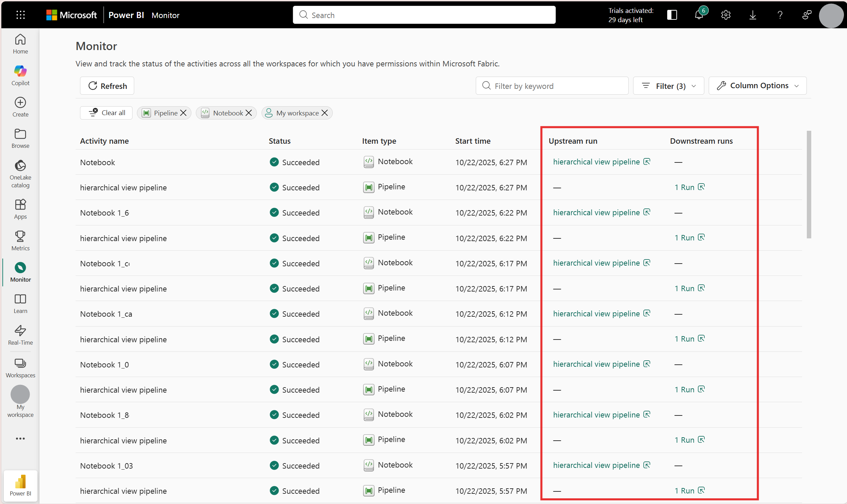The height and width of the screenshot is (504, 847).
Task: Open the Metrics page
Action: click(20, 241)
